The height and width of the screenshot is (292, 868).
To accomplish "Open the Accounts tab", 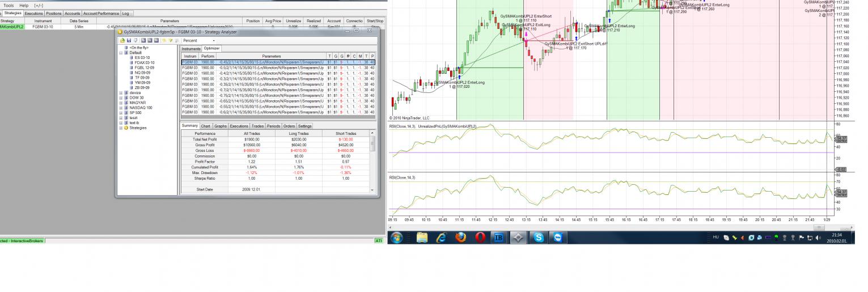I will 72,13.
